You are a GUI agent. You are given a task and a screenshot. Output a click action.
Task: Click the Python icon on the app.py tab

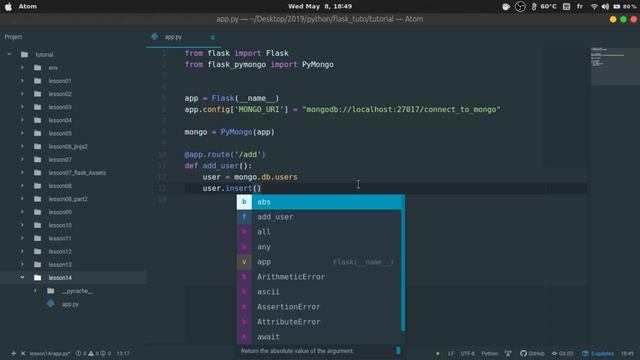(154, 36)
